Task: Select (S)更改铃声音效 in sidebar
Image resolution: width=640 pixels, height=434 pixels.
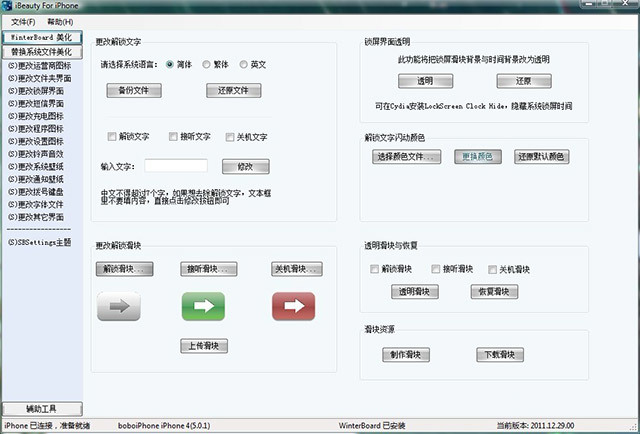Action: coord(36,154)
